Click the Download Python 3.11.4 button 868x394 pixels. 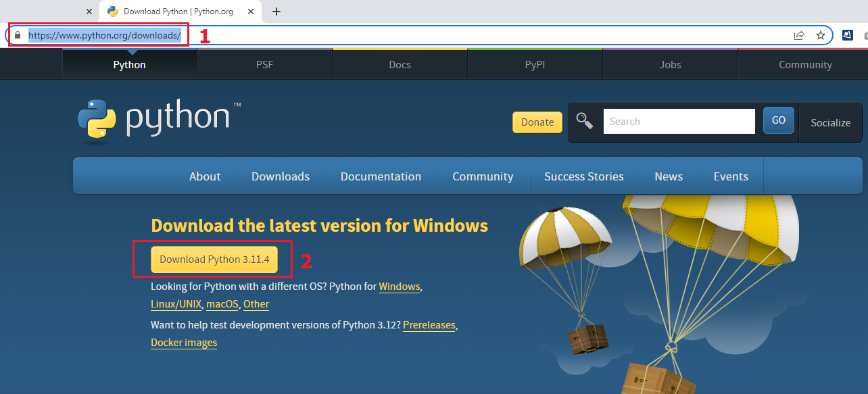coord(214,260)
